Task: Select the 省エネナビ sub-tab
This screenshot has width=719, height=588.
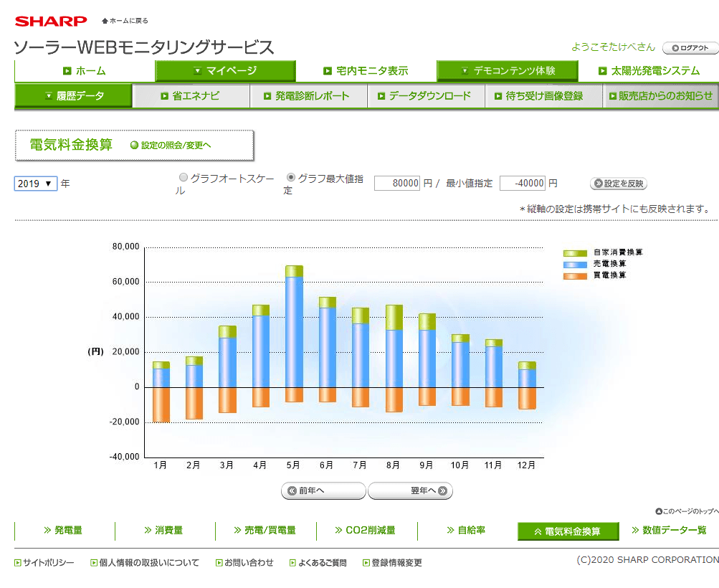Action: (191, 96)
